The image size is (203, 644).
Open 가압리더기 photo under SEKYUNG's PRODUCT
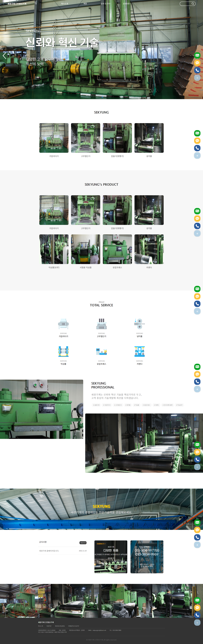54,210
